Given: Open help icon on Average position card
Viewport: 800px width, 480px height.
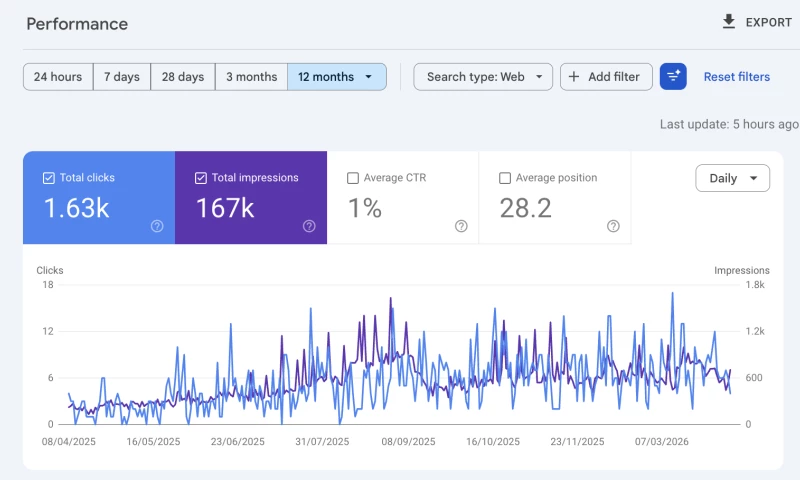Looking at the screenshot, I should tap(613, 226).
